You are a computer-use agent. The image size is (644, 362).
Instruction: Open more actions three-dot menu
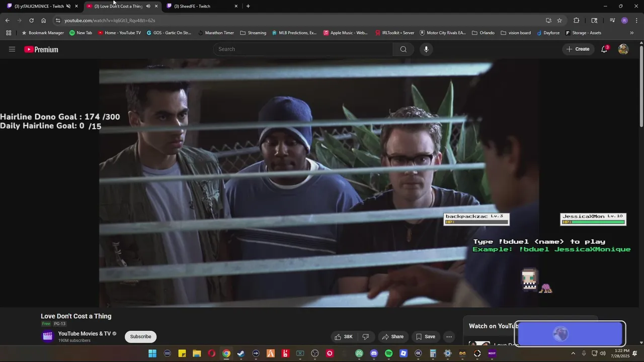449,337
